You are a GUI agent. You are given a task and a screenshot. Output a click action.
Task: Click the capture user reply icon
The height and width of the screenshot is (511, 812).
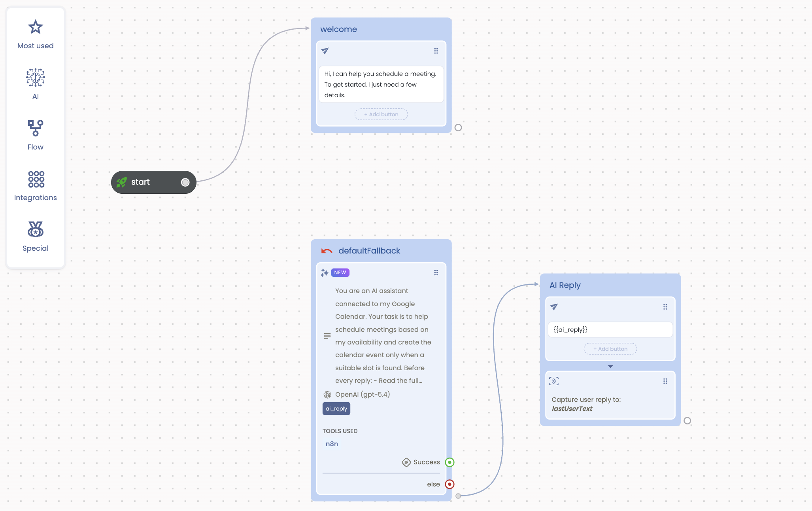pyautogui.click(x=553, y=381)
